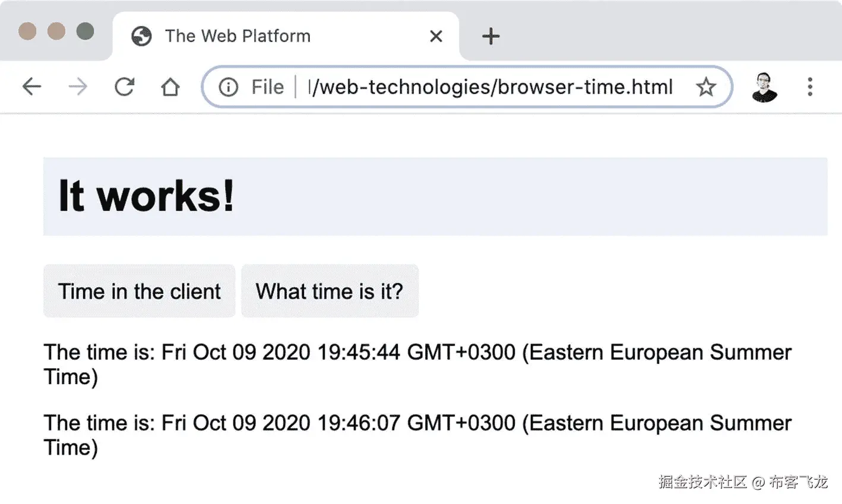This screenshot has height=504, width=842.
Task: Close The Web Platform tab
Action: [x=436, y=36]
